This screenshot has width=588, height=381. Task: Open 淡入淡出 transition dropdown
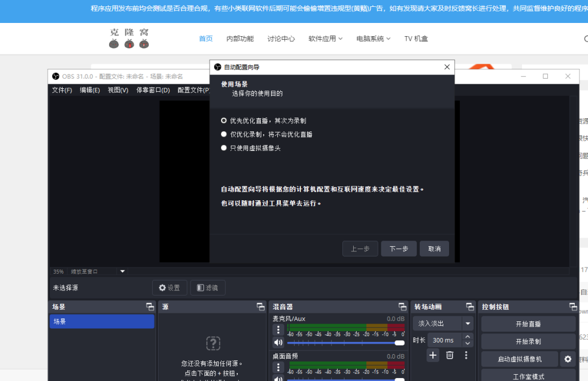pyautogui.click(x=442, y=323)
